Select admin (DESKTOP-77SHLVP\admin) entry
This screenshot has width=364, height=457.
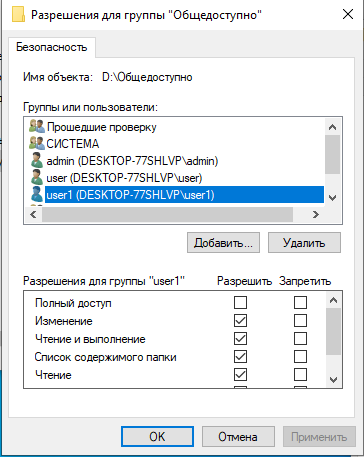132,161
